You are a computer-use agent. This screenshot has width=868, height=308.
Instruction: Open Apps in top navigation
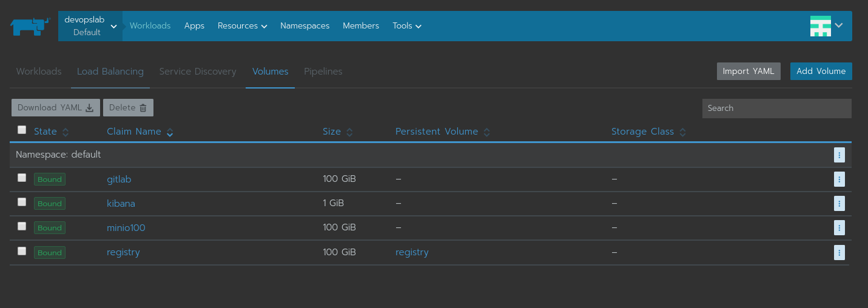point(194,26)
